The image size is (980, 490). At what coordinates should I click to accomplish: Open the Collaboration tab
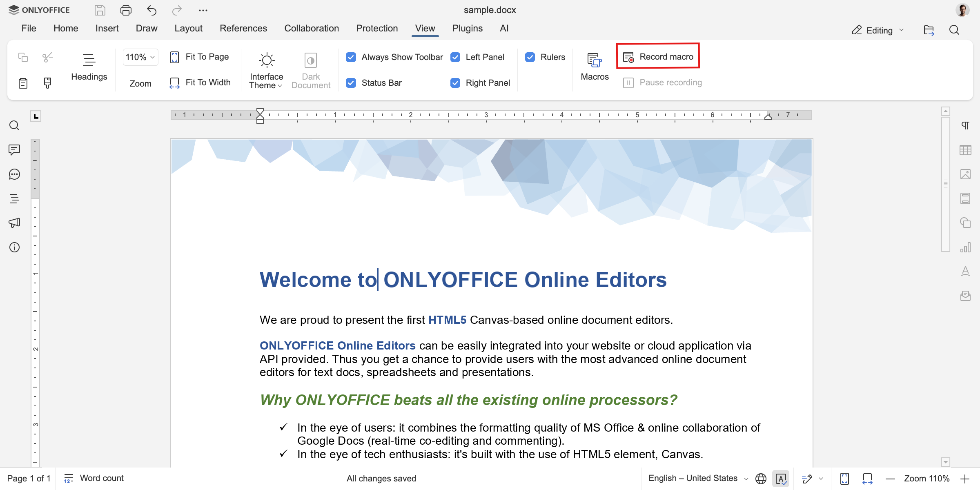pyautogui.click(x=312, y=28)
